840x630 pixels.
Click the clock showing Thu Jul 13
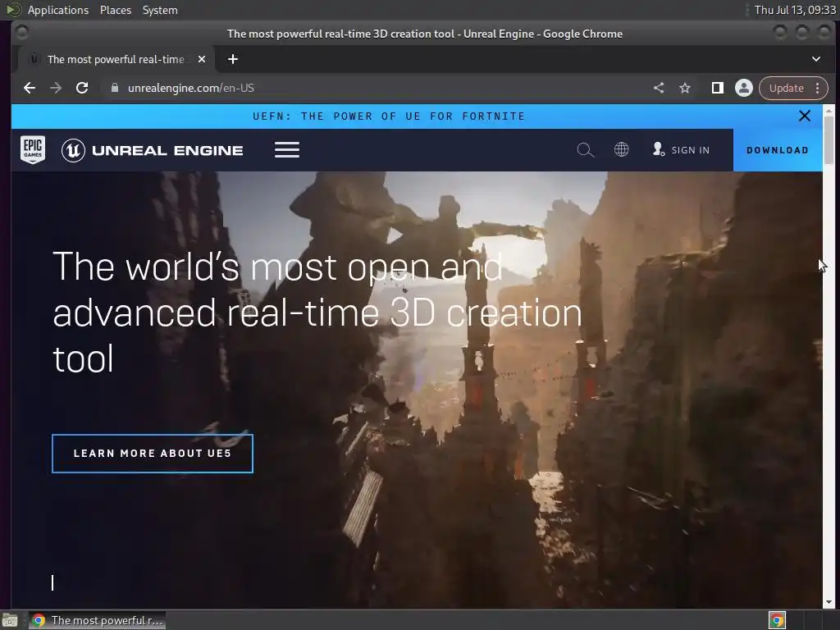[x=795, y=10]
